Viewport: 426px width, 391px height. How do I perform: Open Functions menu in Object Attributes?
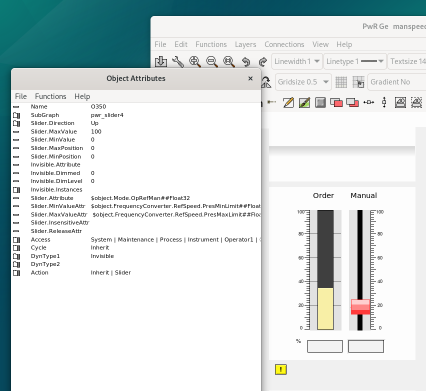coord(50,96)
